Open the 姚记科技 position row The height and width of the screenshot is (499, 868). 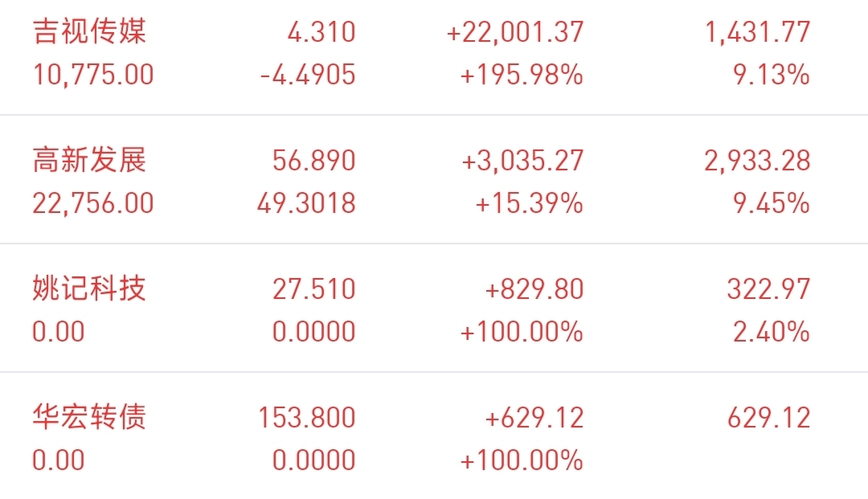[434, 308]
